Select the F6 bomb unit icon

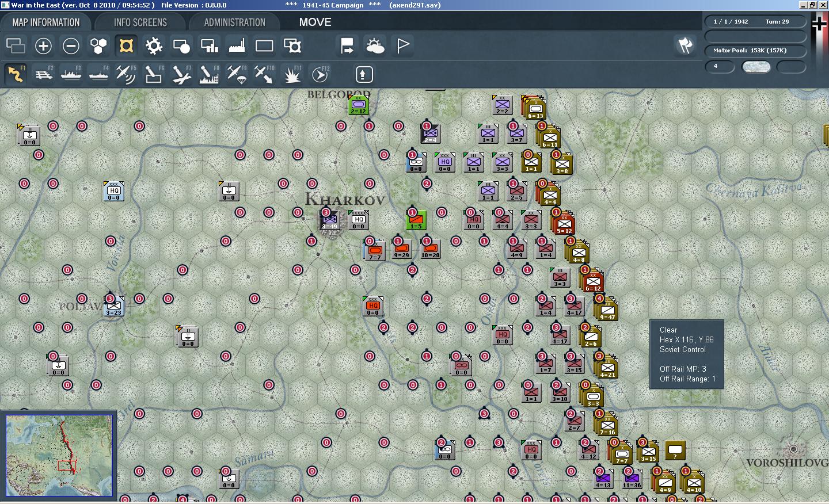coord(154,74)
